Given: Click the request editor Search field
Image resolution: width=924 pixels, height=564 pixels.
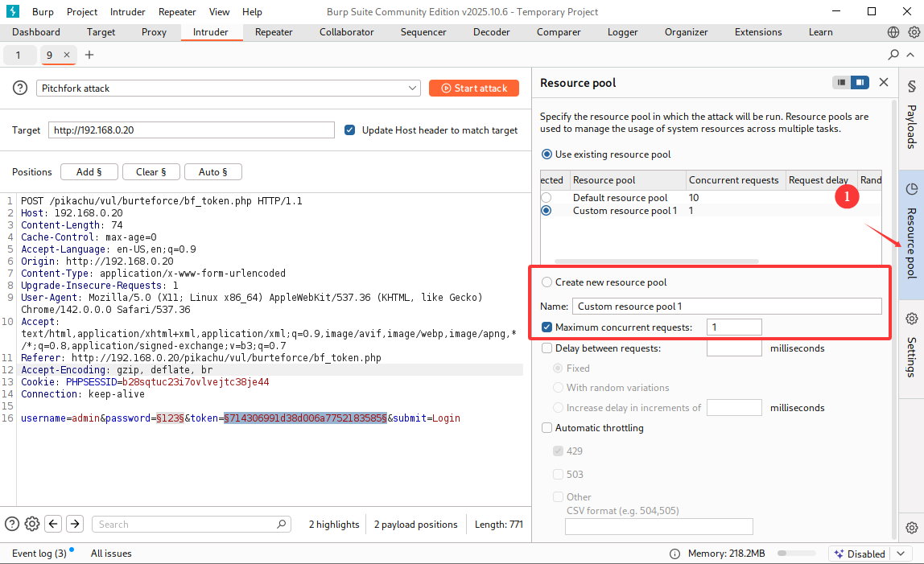Looking at the screenshot, I should point(192,524).
